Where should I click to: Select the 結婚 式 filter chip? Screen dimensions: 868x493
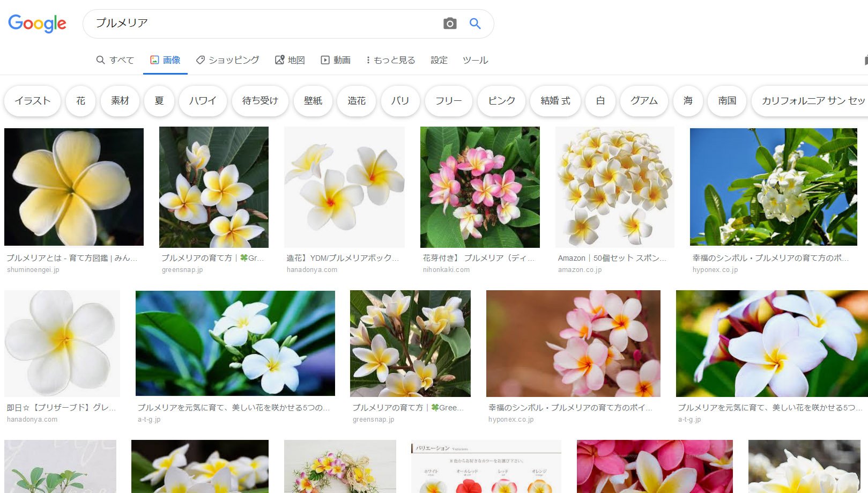pos(555,101)
